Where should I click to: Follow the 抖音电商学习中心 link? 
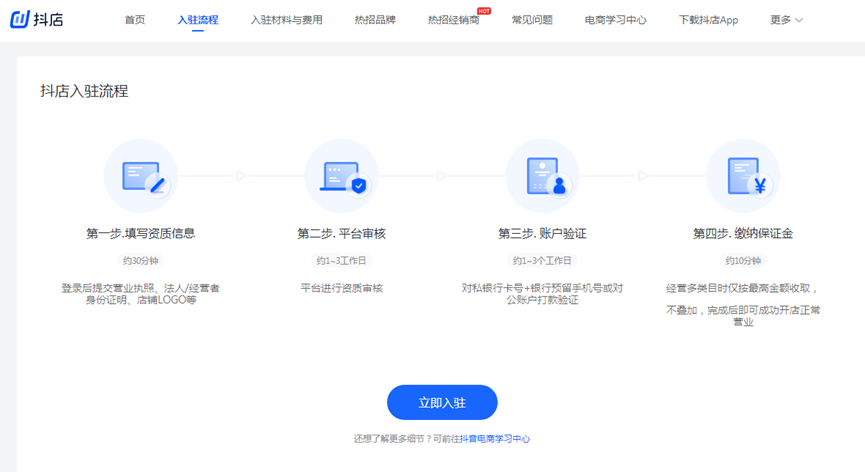click(x=495, y=439)
